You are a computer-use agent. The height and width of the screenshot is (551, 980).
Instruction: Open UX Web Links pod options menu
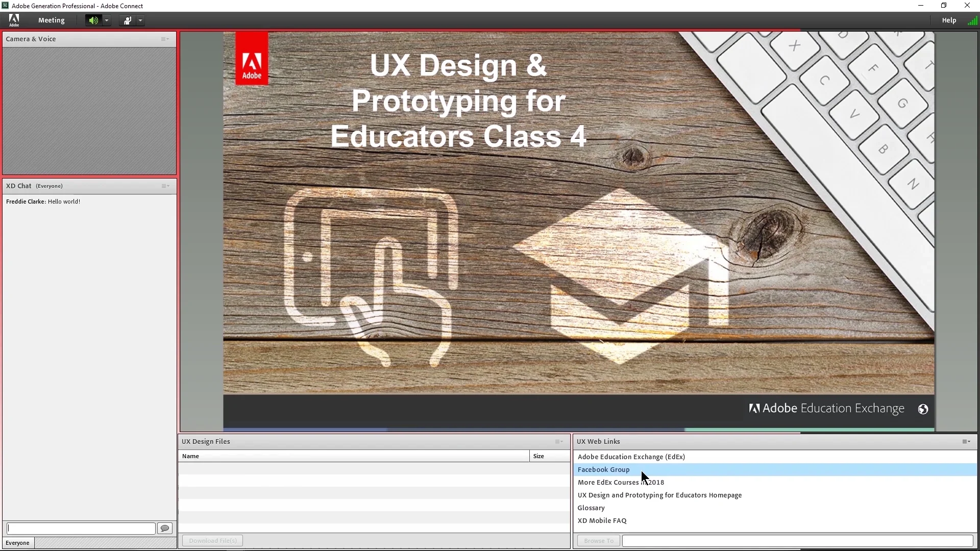pos(966,441)
